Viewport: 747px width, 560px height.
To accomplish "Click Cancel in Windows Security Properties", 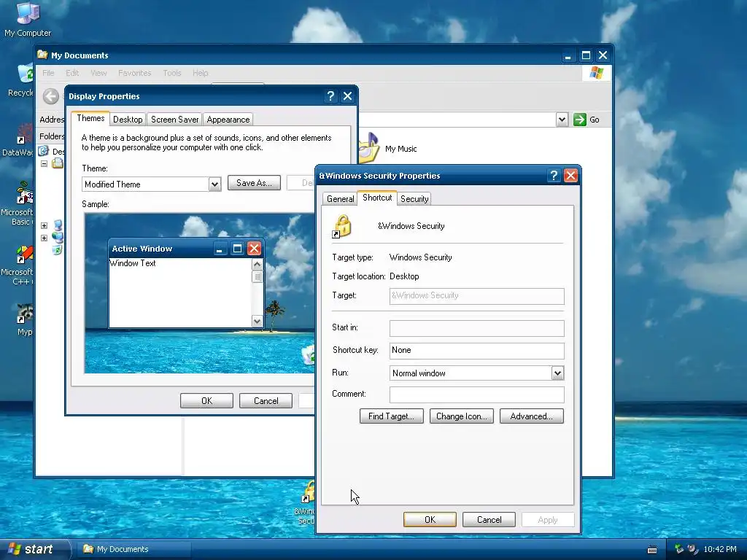I will (x=489, y=519).
